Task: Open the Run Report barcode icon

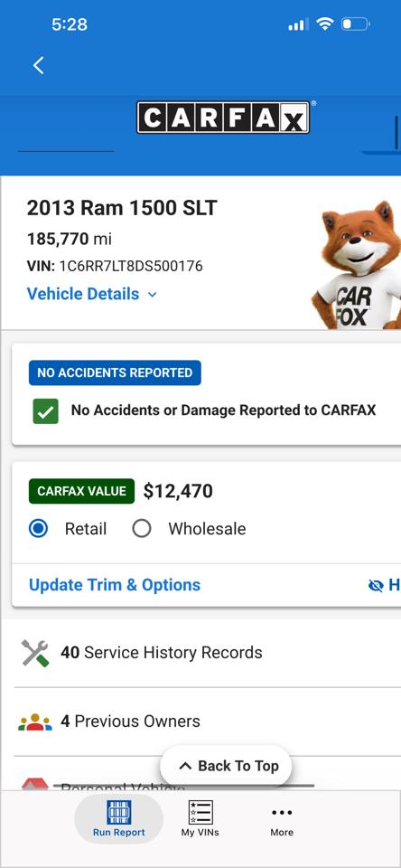Action: pyautogui.click(x=119, y=812)
